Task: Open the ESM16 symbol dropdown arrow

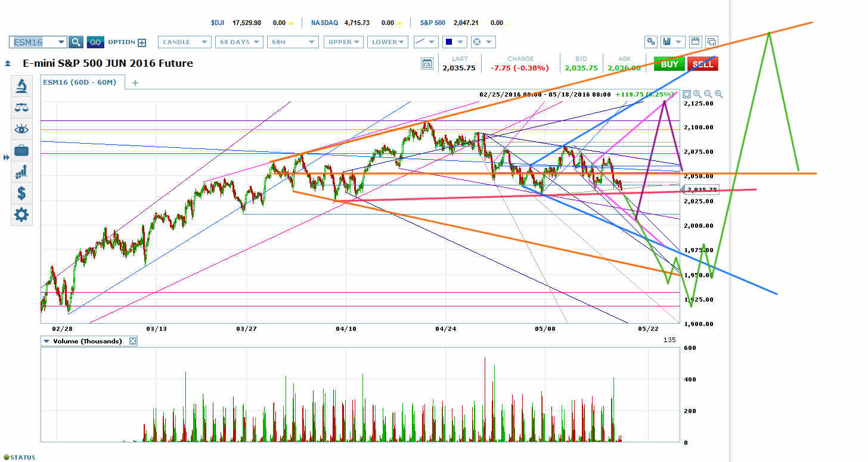Action: point(61,42)
